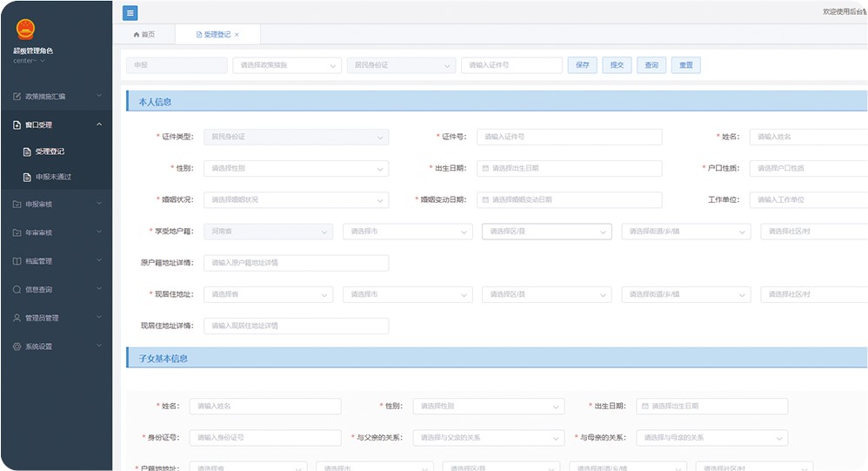Focus top search 请输入证件号 field
This screenshot has width=868, height=471.
coord(512,65)
